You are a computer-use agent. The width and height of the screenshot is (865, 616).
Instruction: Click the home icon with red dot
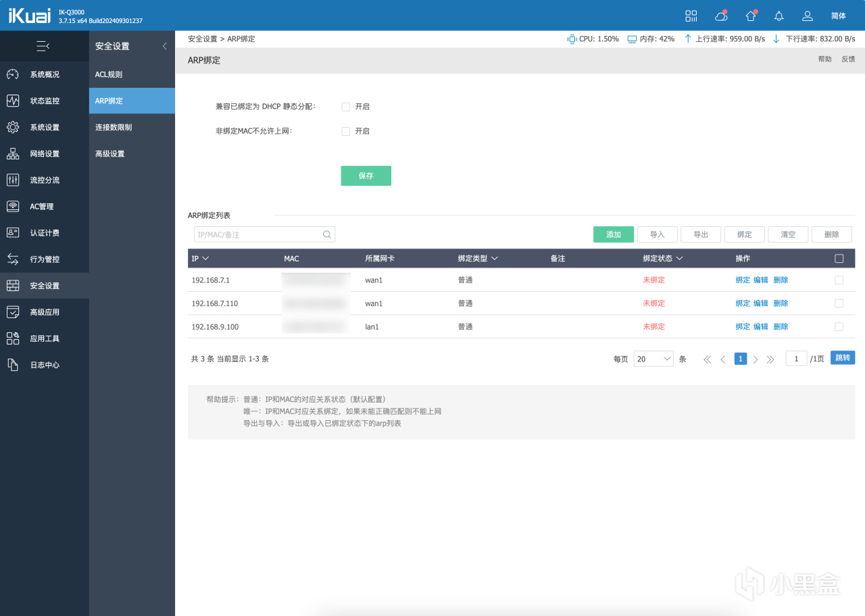pyautogui.click(x=751, y=16)
